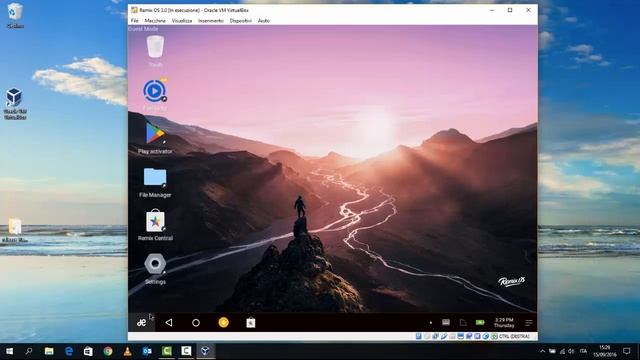Viewport: 640px width, 360px height.
Task: Open the Dispositivi menu
Action: click(x=240, y=21)
